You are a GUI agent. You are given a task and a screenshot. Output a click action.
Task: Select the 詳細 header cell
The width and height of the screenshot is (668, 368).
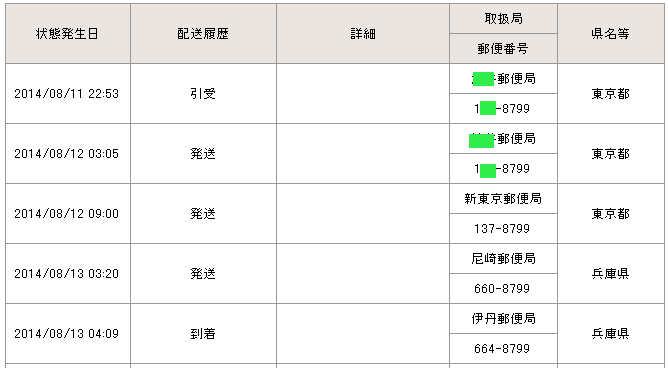(363, 34)
